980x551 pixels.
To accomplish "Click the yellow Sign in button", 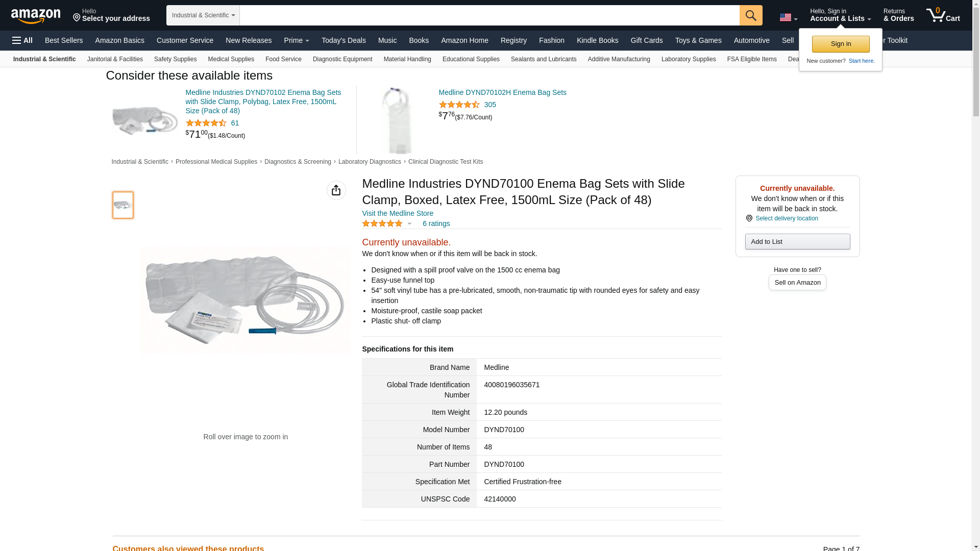I will [x=840, y=44].
